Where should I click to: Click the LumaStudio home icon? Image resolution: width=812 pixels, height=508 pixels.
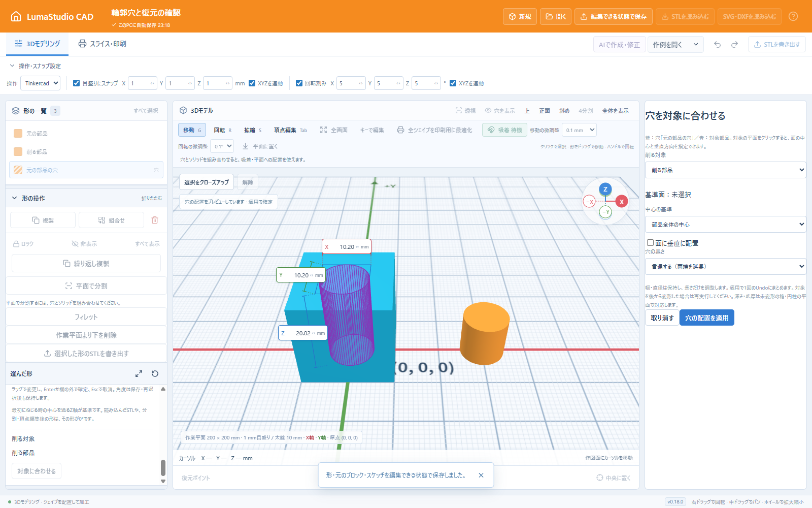(x=16, y=16)
